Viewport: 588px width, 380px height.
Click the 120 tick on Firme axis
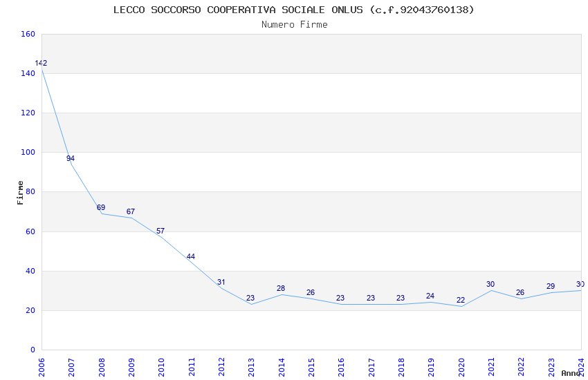pyautogui.click(x=28, y=113)
